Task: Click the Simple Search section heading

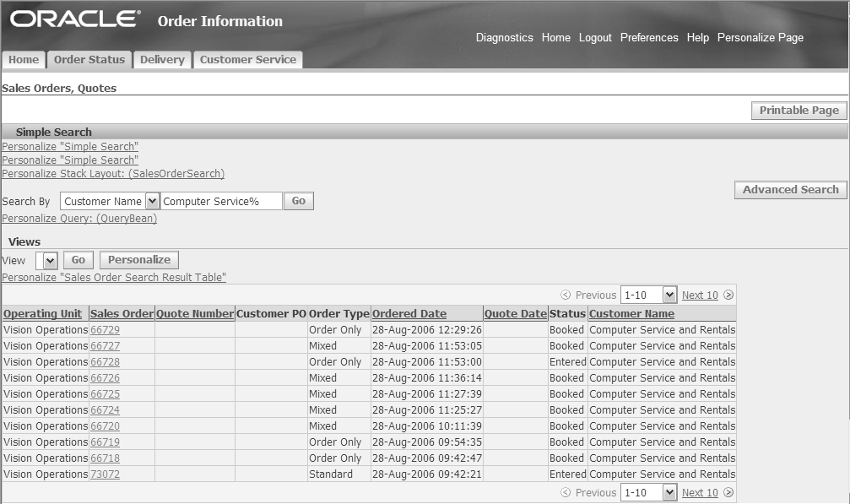Action: [x=54, y=132]
